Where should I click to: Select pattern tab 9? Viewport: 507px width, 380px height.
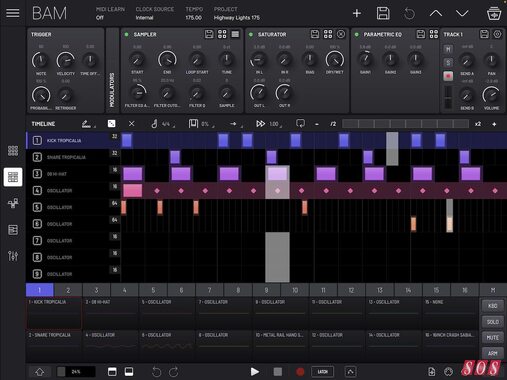coord(266,290)
